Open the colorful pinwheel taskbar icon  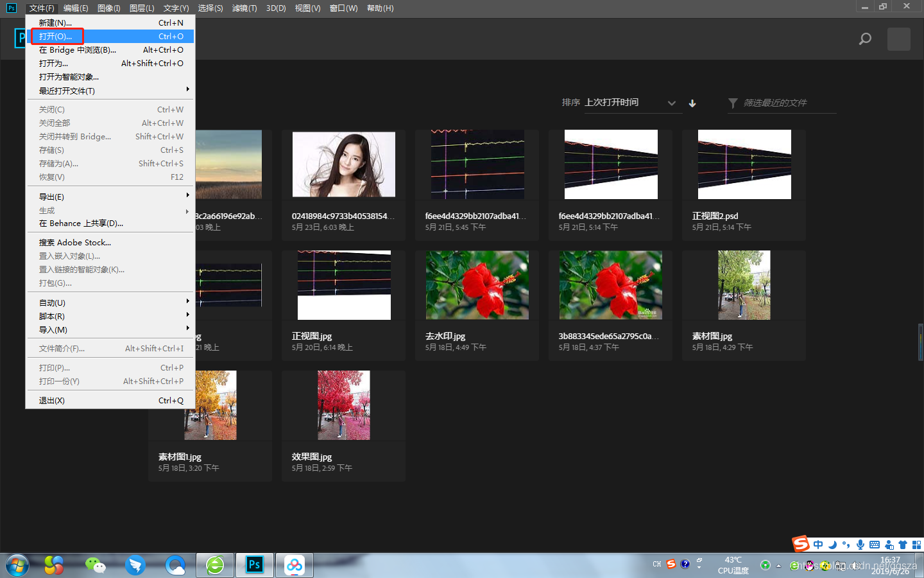coord(54,565)
